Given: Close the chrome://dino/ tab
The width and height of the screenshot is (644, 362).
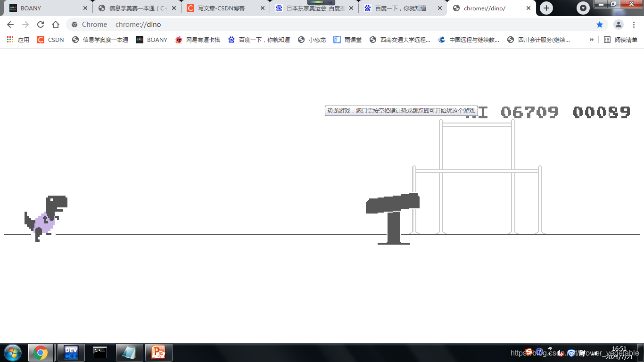Looking at the screenshot, I should (528, 8).
